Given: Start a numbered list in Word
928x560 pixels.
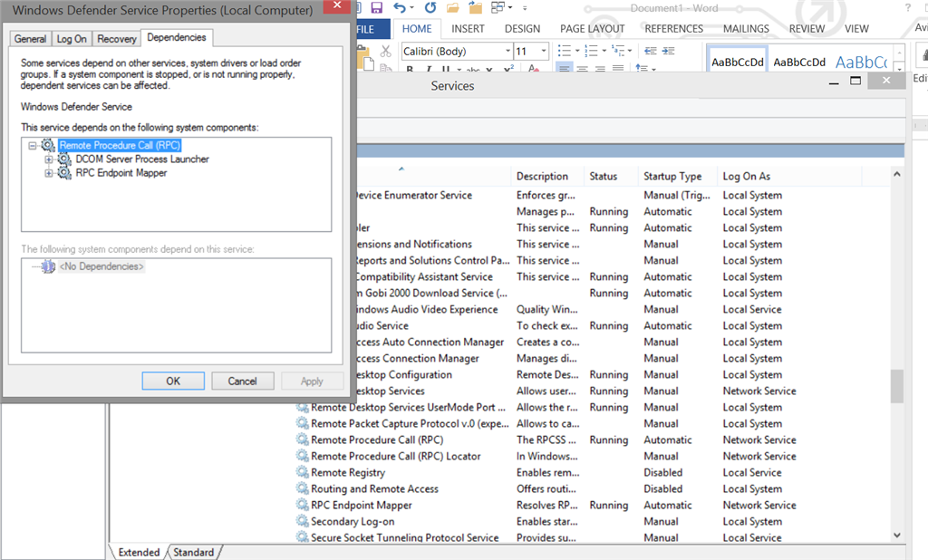Looking at the screenshot, I should 591,51.
